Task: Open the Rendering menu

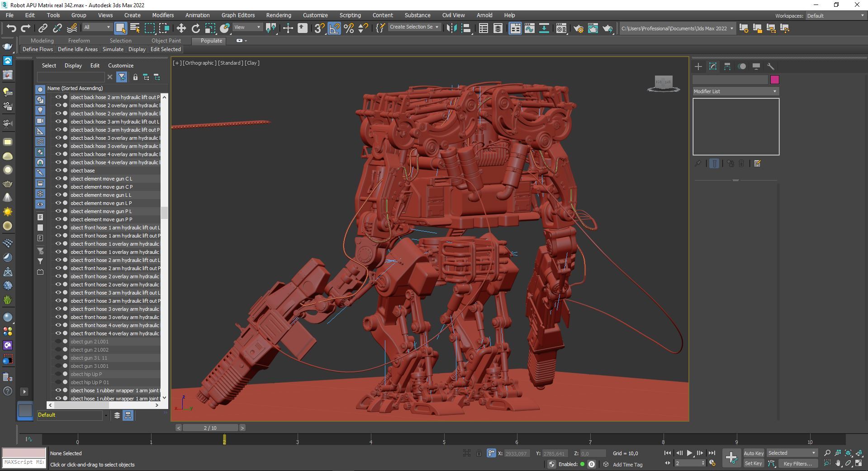Action: click(x=278, y=15)
